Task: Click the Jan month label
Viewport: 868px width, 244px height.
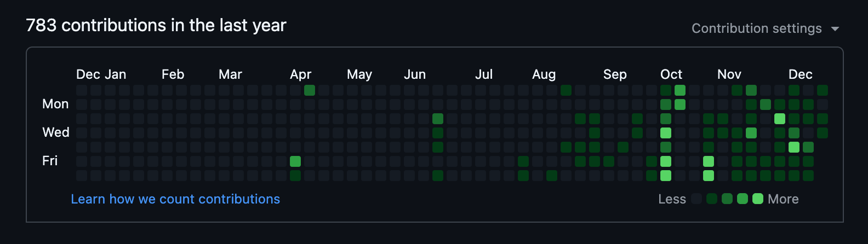Action: click(x=116, y=74)
